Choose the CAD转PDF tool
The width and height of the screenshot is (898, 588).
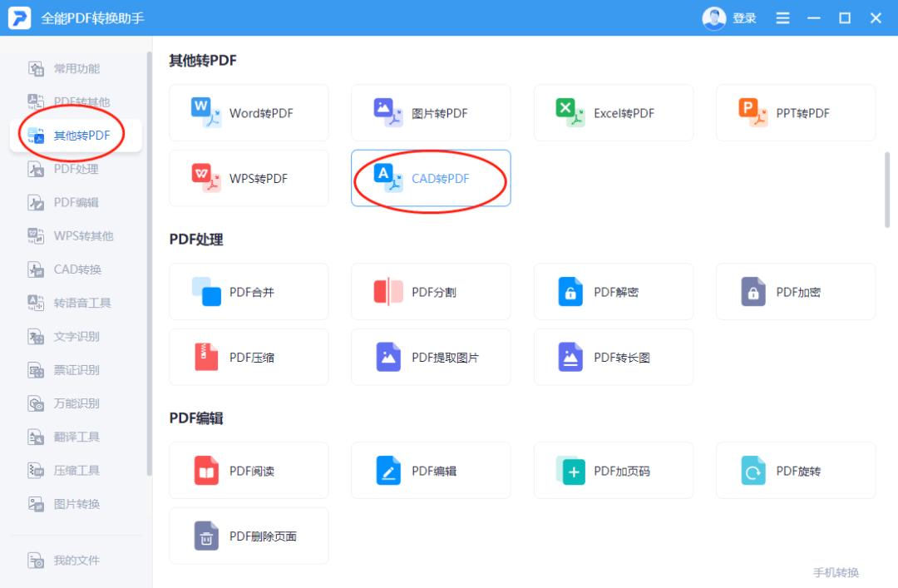click(431, 178)
